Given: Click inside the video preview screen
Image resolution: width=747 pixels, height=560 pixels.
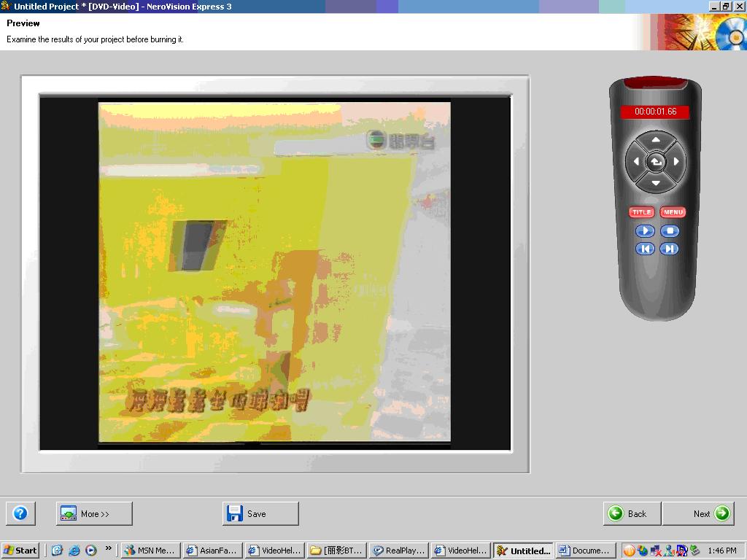Looking at the screenshot, I should click(275, 273).
